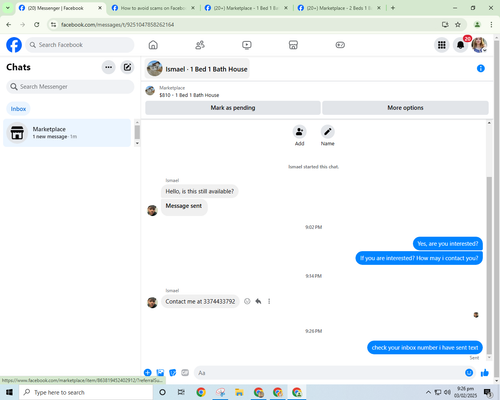The height and width of the screenshot is (400, 500).
Task: Click taskbar 'Type here to search' box
Action: pos(86,392)
